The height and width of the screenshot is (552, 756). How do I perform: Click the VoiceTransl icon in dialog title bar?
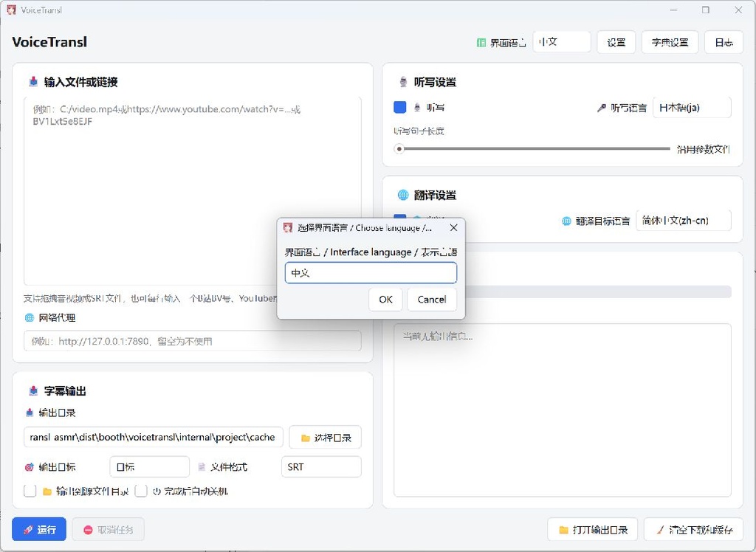(x=288, y=227)
